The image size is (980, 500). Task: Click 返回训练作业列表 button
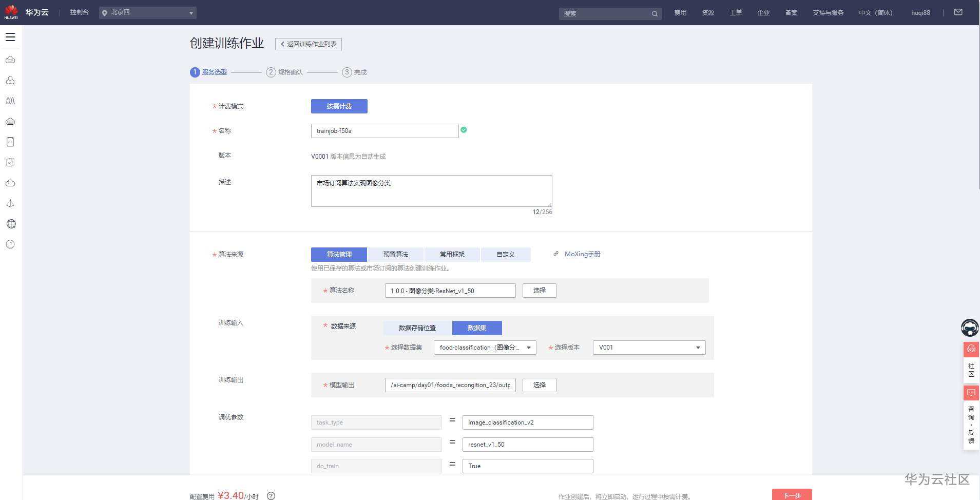309,44
